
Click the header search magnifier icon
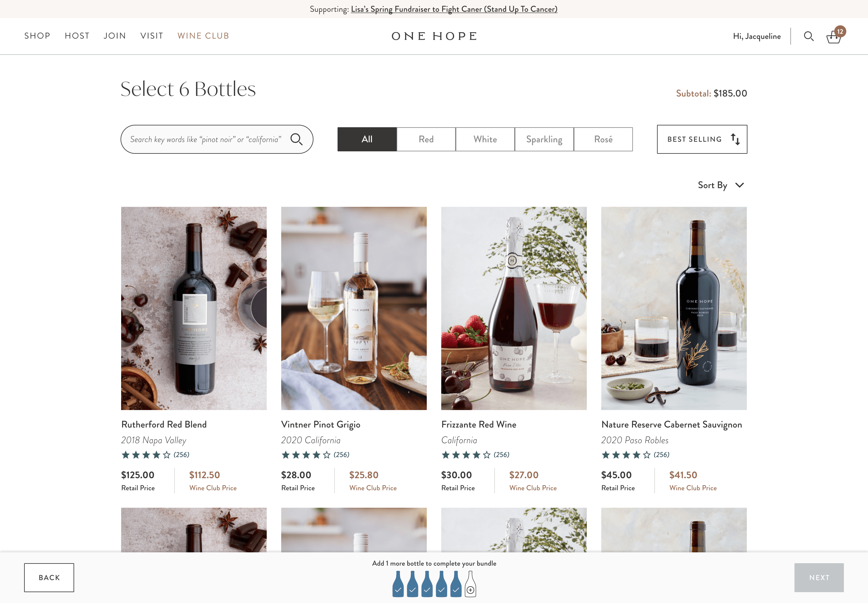pyautogui.click(x=808, y=36)
